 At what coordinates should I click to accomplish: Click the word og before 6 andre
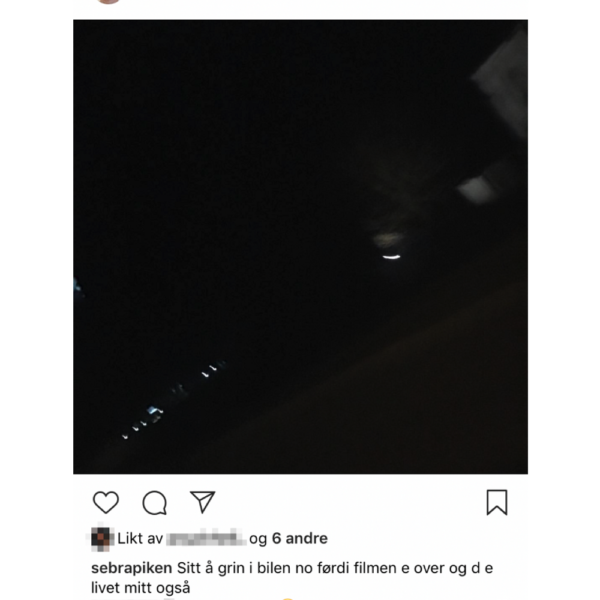pos(258,539)
